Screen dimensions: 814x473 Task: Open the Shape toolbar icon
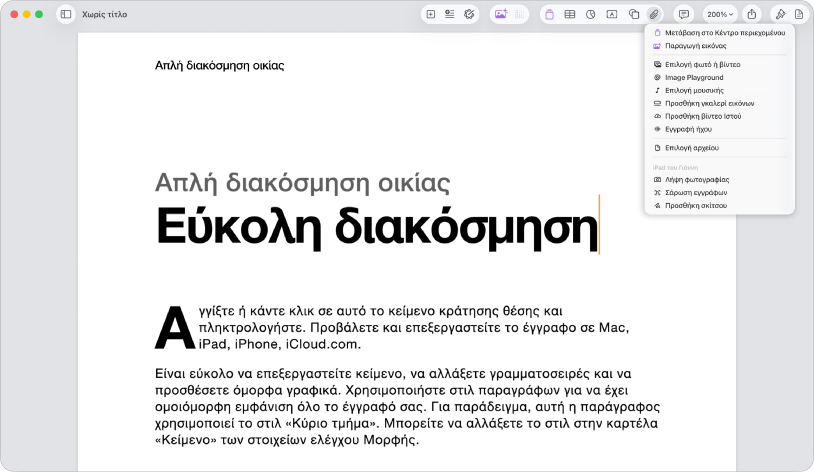(634, 15)
